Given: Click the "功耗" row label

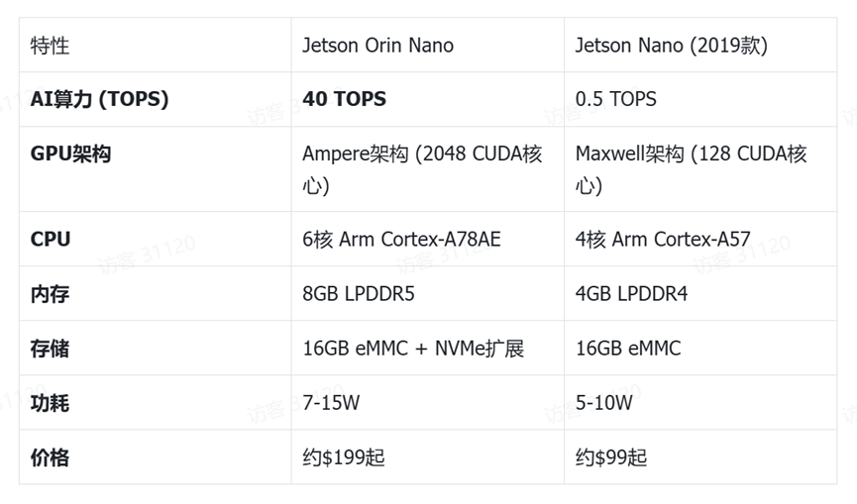Looking at the screenshot, I should pyautogui.click(x=51, y=403).
